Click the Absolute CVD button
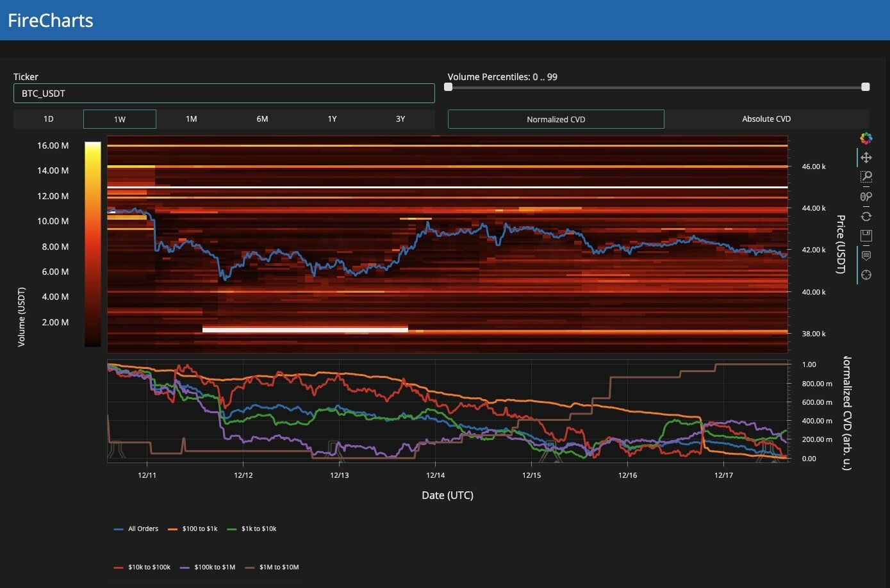The height and width of the screenshot is (588, 890). (x=766, y=119)
